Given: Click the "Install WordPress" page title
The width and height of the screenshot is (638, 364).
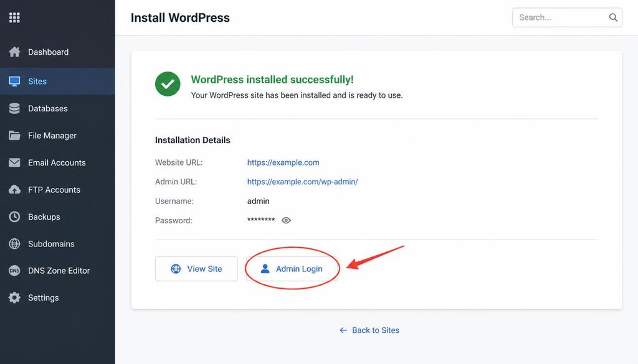Looking at the screenshot, I should (180, 17).
